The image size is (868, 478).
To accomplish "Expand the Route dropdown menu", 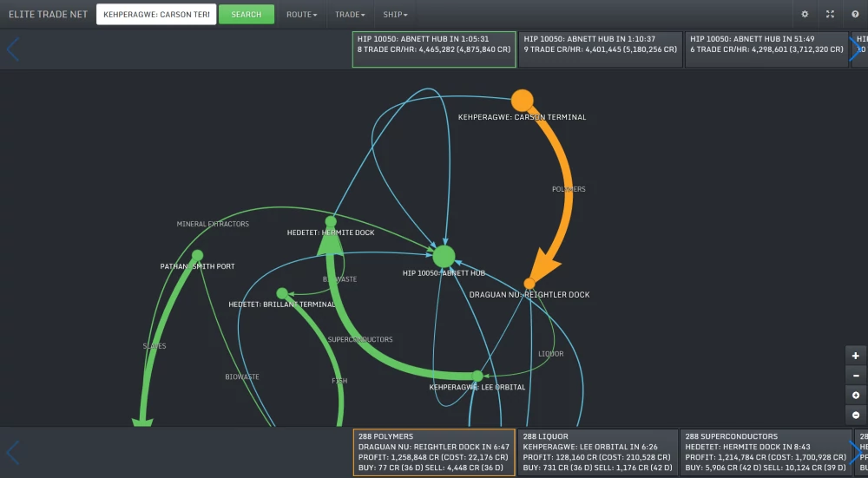I will [x=301, y=15].
